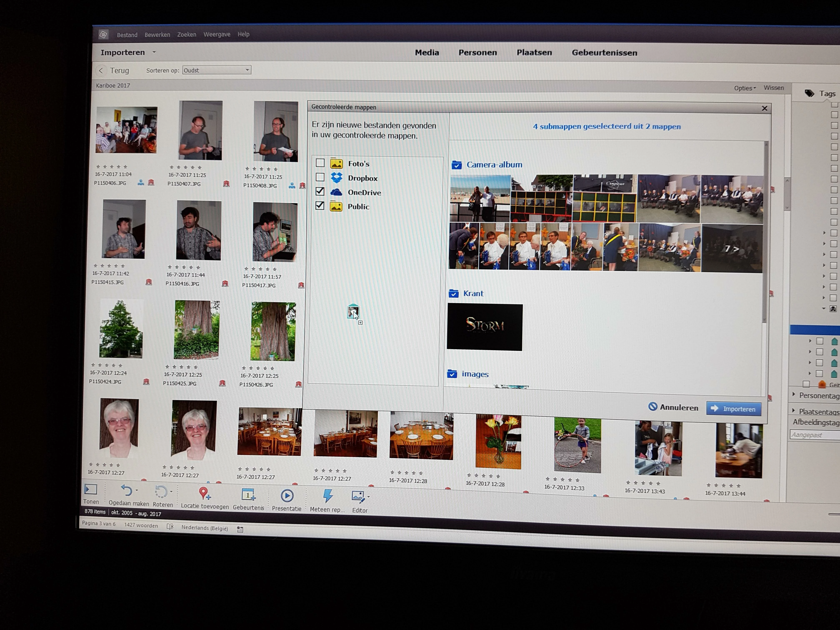Screen dimensions: 840x630
Task: Check the Foto's folder checkbox
Action: point(320,163)
